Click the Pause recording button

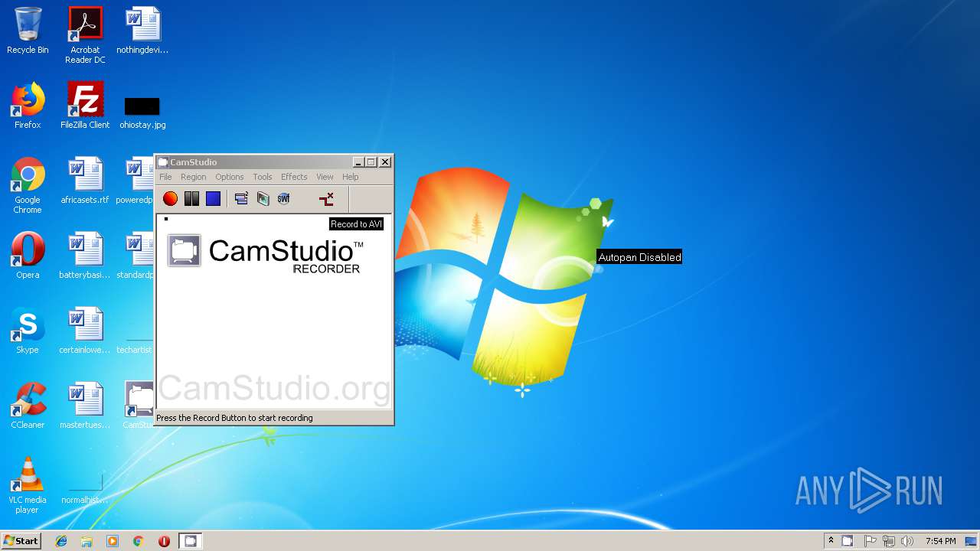tap(191, 199)
